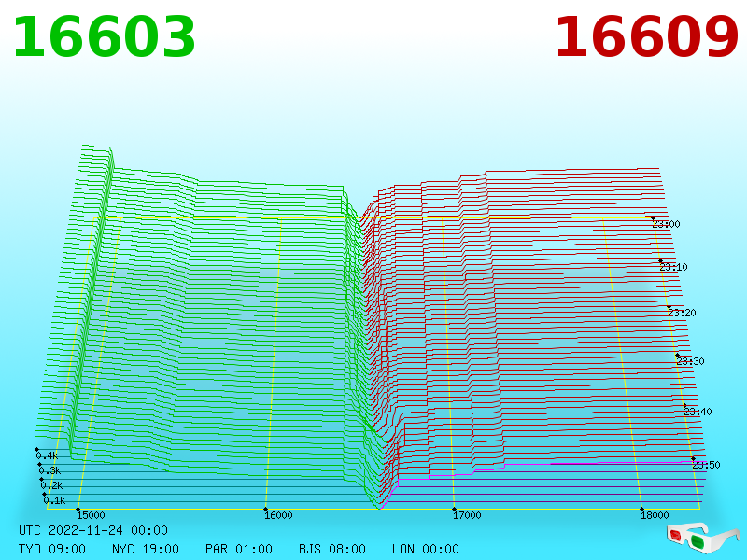Click the 0.4k volume axis label
This screenshot has width=747, height=560.
(x=48, y=455)
